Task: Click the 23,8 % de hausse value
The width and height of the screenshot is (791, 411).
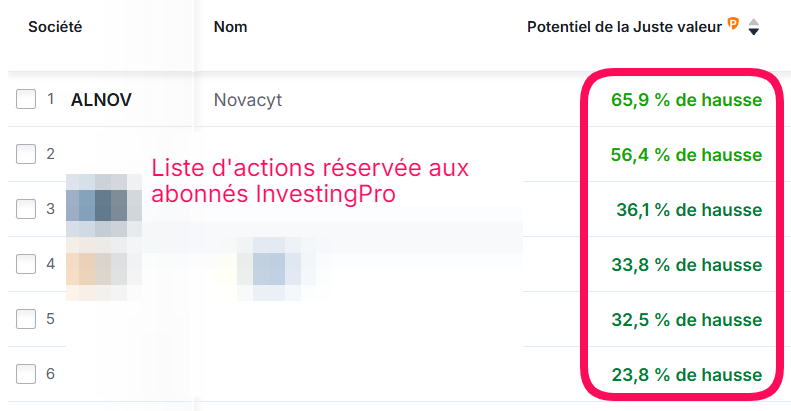Action: coord(686,375)
